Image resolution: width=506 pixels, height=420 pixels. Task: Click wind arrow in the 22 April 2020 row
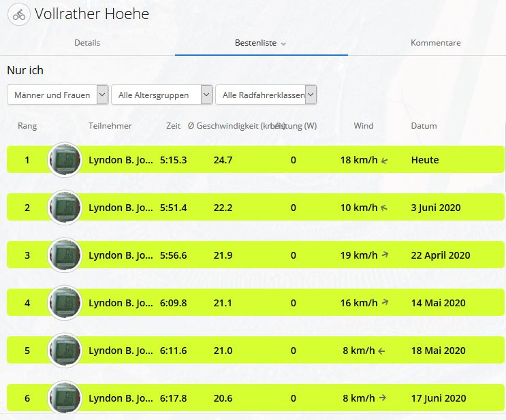coord(385,255)
